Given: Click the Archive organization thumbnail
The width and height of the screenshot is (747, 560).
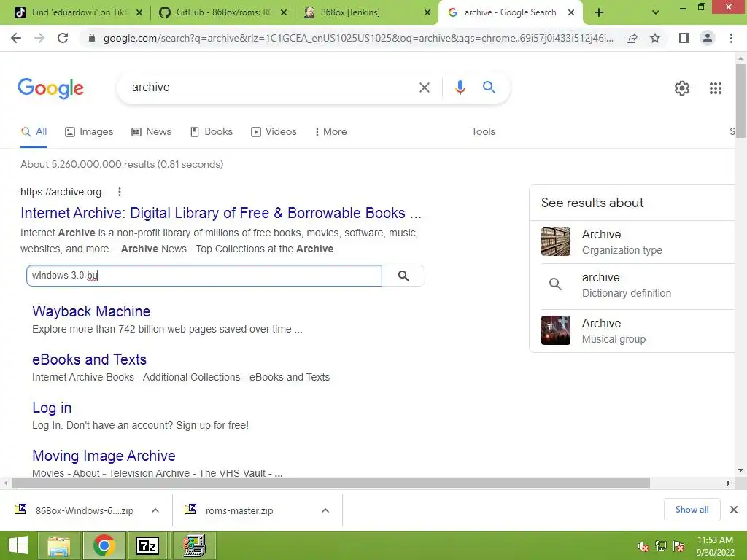Looking at the screenshot, I should tap(555, 241).
